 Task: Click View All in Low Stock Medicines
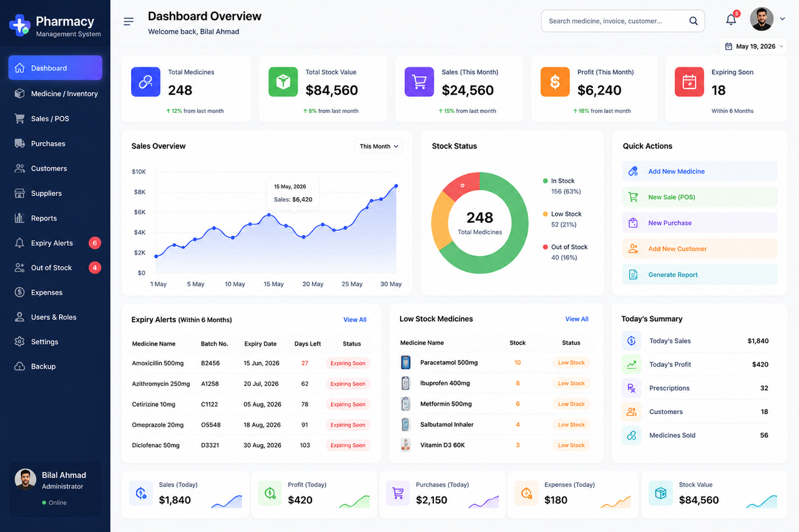pos(577,319)
